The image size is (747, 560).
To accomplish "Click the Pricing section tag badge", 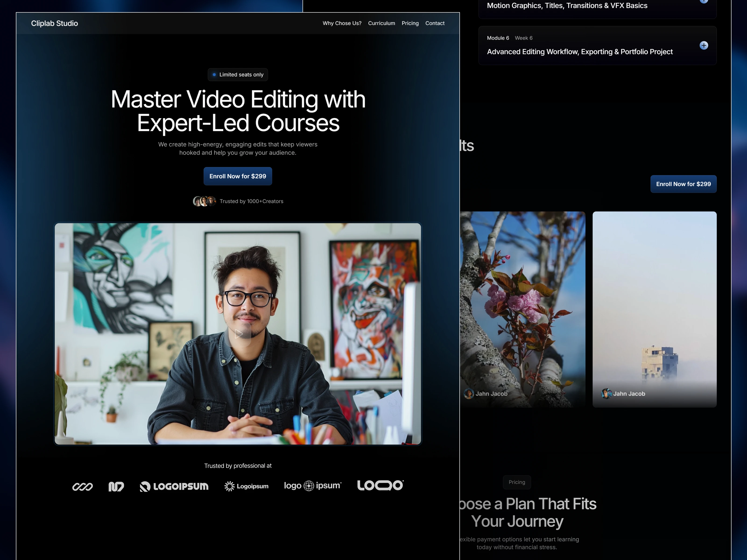I will coord(517,482).
